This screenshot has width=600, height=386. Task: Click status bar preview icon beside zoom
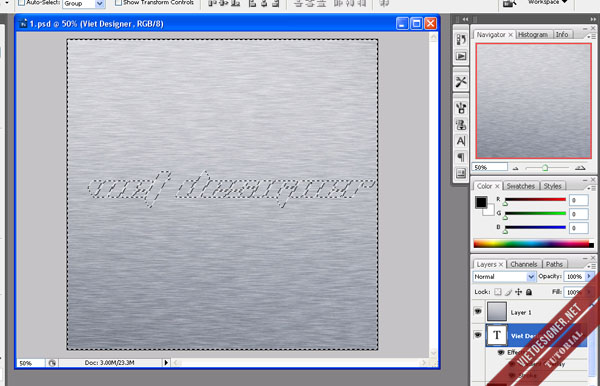pyautogui.click(x=52, y=363)
